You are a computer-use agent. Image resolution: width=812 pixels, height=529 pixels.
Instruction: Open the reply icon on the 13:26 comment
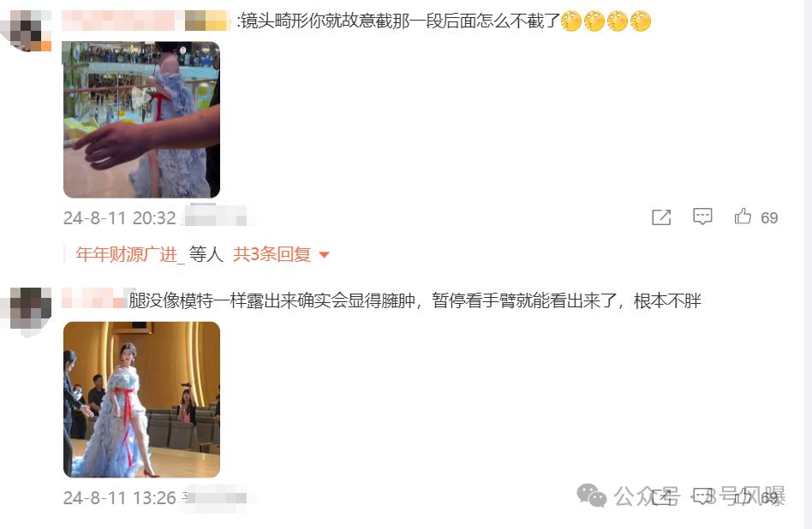click(703, 497)
